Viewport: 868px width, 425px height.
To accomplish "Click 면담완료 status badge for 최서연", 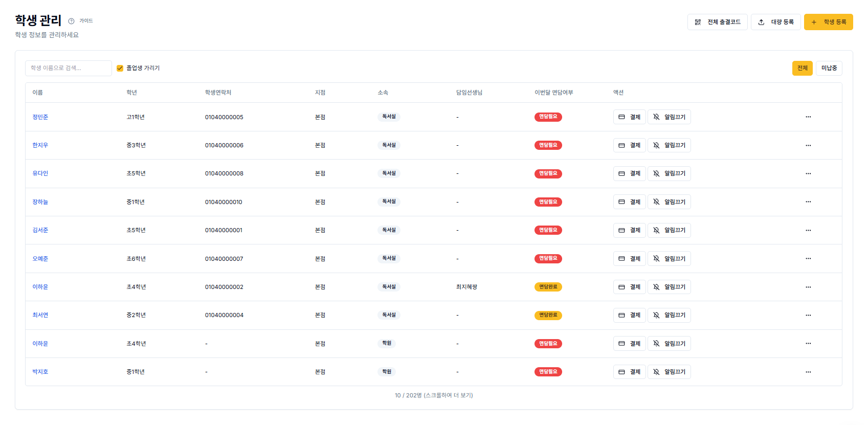I will [548, 315].
